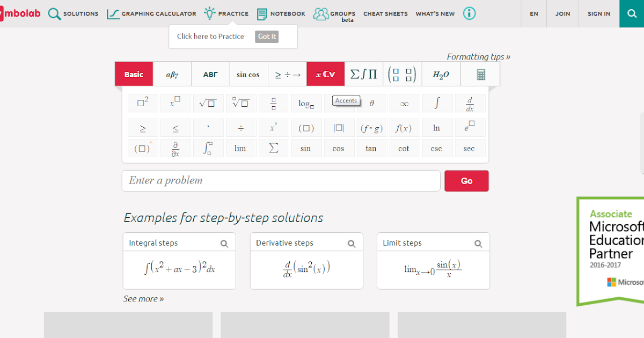644x338 pixels.
Task: Open the Practice section
Action: [226, 13]
